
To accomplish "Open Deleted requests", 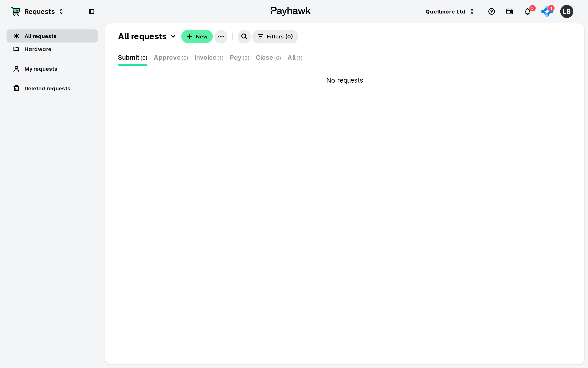I will [52, 88].
